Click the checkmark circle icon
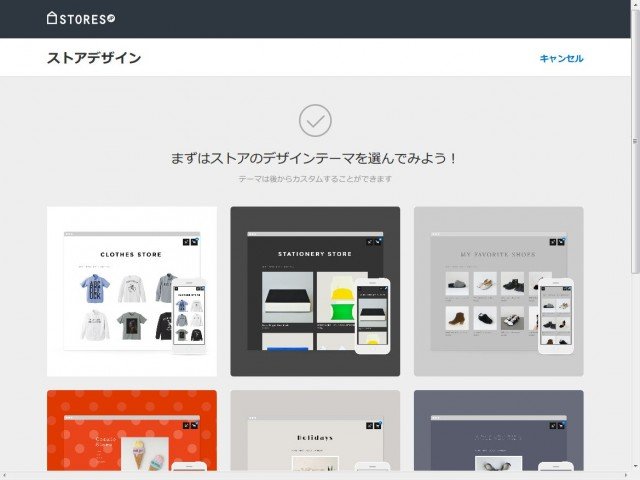This screenshot has height=480, width=640. click(315, 120)
